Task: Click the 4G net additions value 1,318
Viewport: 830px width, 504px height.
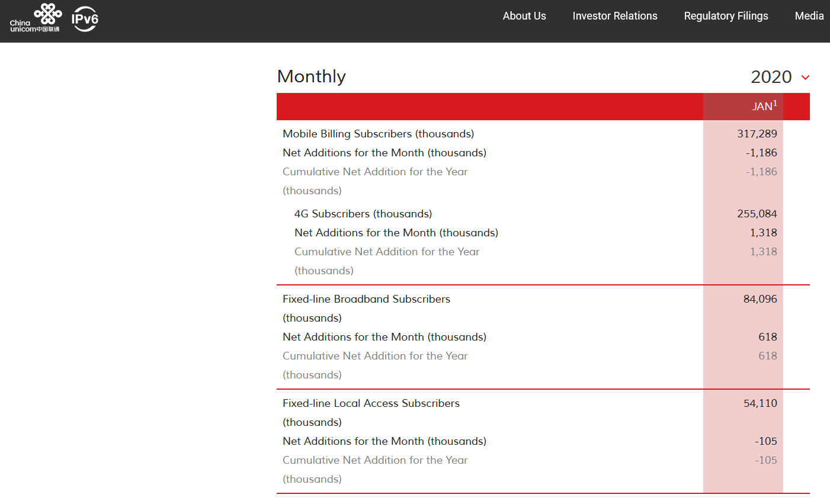Action: (x=764, y=233)
